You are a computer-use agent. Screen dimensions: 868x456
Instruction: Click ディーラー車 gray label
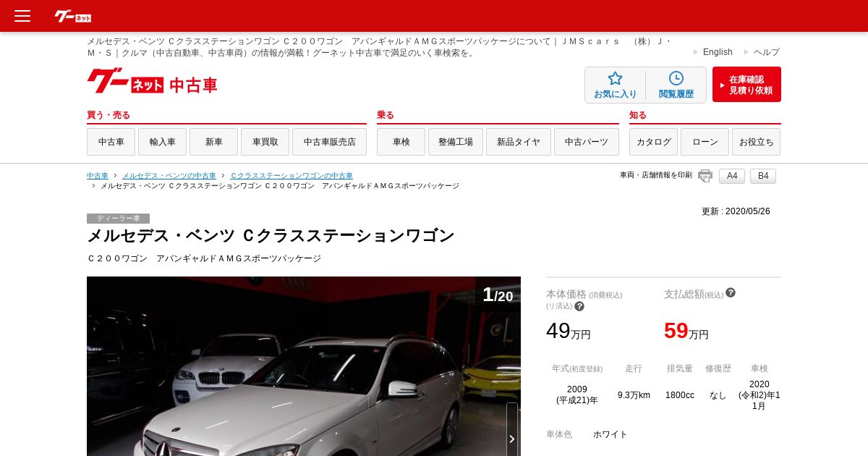point(118,219)
